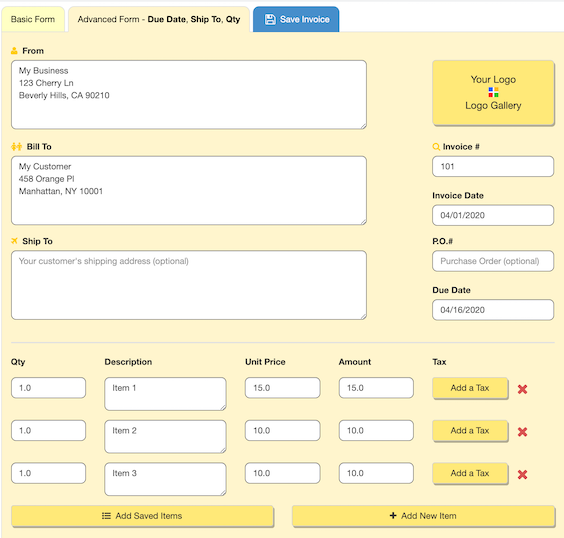Click the colorful Logo Gallery squares icon

point(493,92)
